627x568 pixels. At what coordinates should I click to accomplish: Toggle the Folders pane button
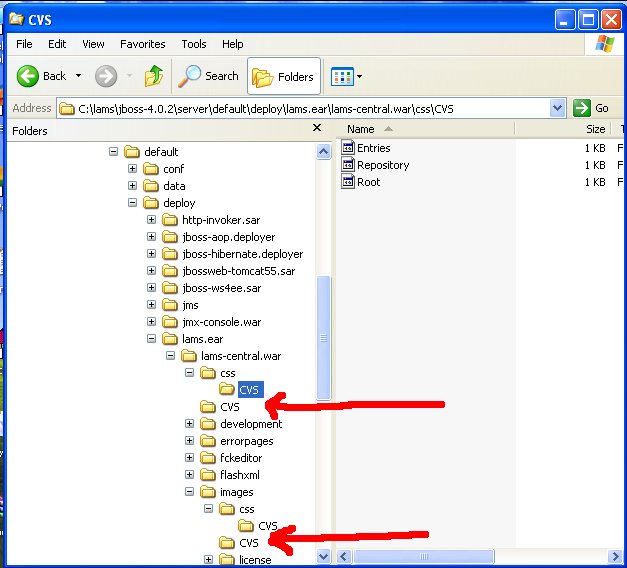point(283,76)
